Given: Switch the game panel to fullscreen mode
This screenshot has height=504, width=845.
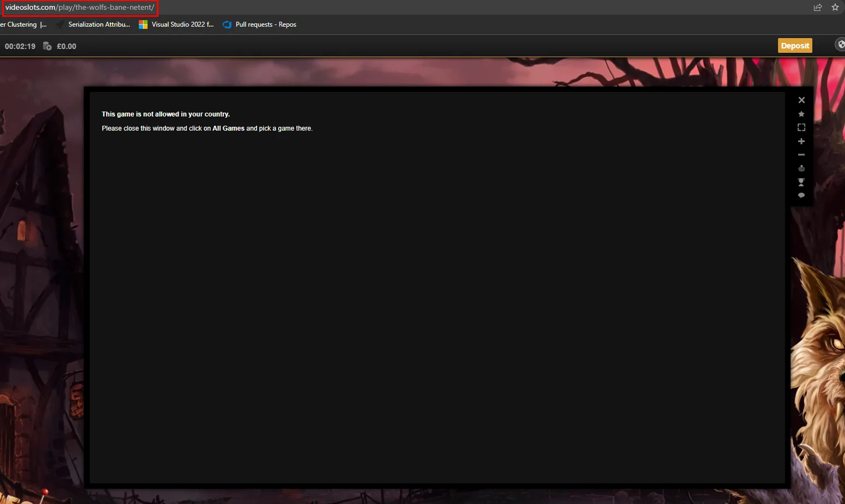Looking at the screenshot, I should 801,127.
